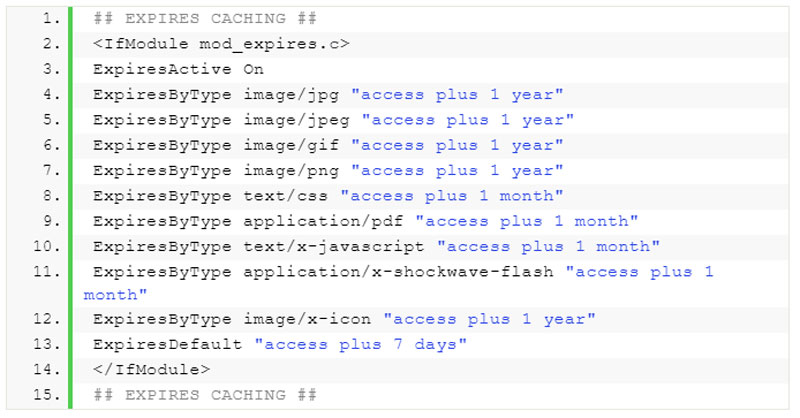Click the top EXPIRES CACHING comment

205,19
